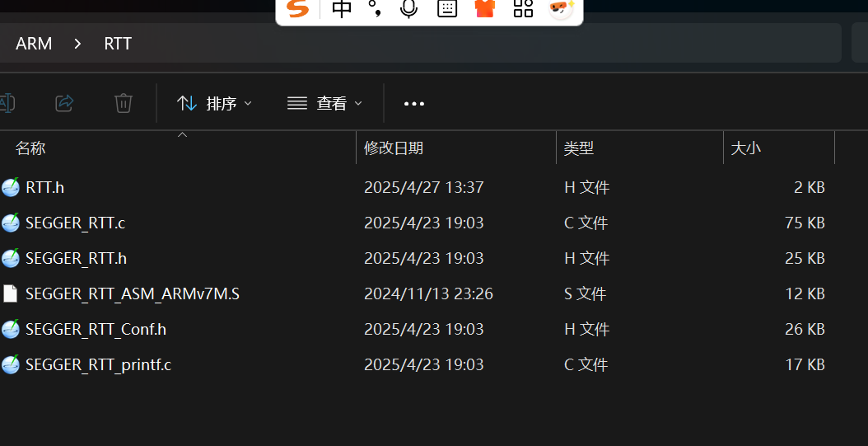Expand breadcrumb chevron after ARM
The height and width of the screenshot is (446, 868).
[x=77, y=43]
